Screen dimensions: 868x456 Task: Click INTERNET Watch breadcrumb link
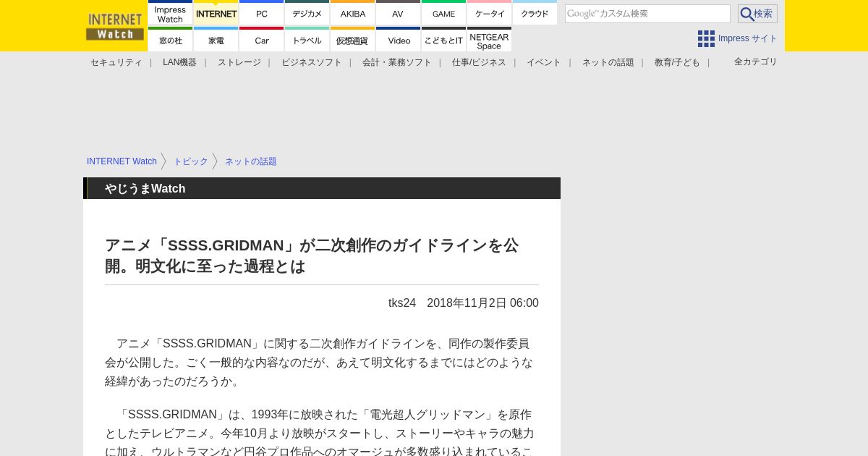click(122, 161)
